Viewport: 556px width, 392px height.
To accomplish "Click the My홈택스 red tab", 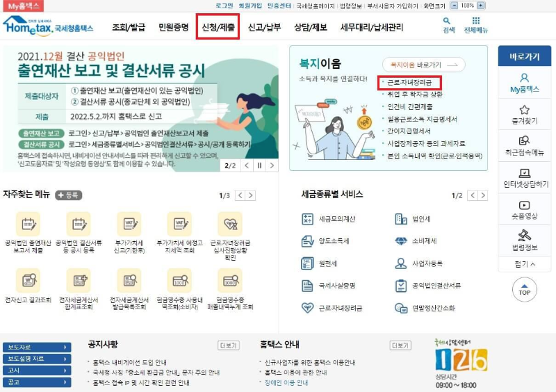I will pyautogui.click(x=24, y=6).
